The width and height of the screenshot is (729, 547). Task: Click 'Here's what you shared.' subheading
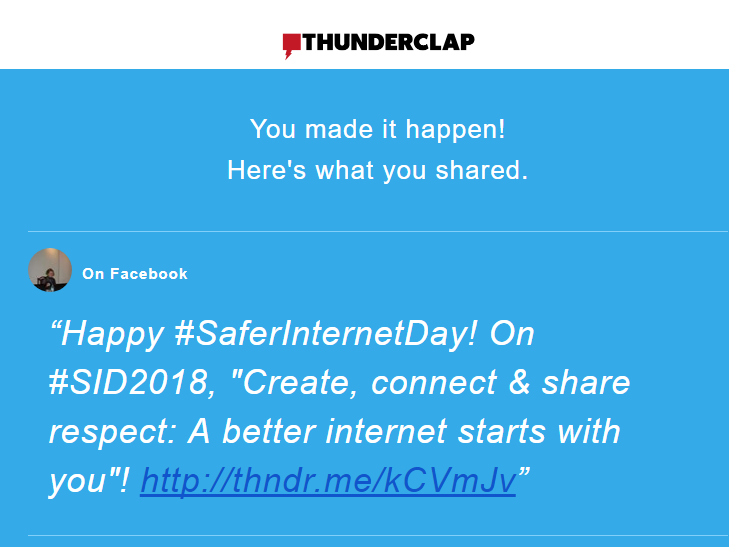point(378,170)
